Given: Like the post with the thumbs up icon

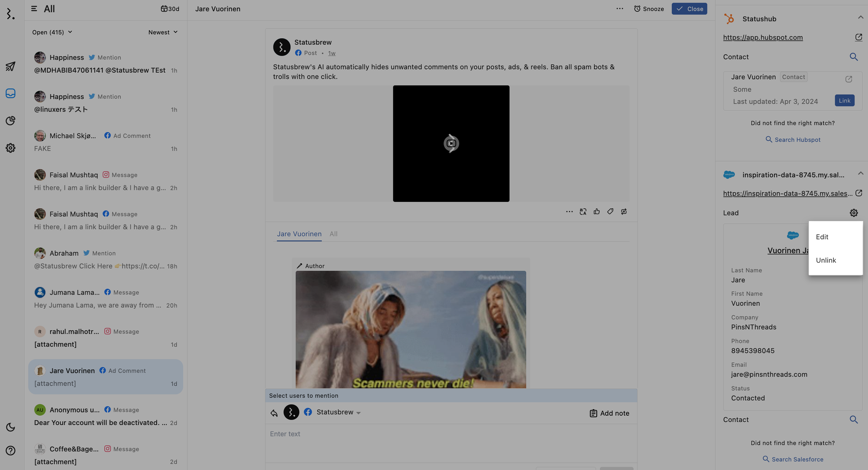Looking at the screenshot, I should (596, 212).
